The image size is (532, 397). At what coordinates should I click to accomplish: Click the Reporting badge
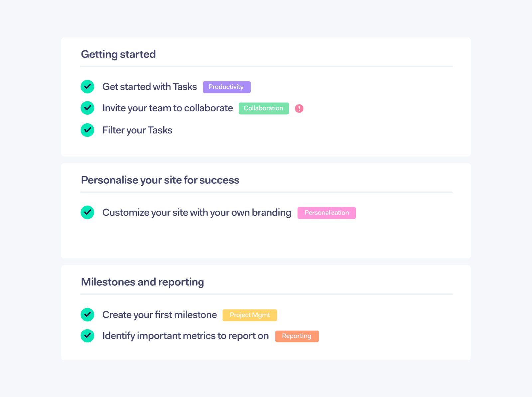click(297, 336)
